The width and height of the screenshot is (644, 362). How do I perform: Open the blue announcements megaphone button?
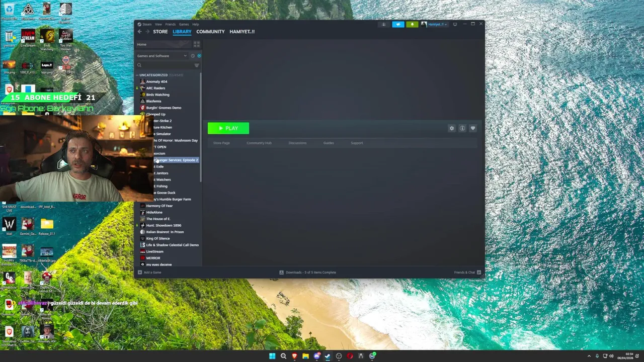coord(398,24)
